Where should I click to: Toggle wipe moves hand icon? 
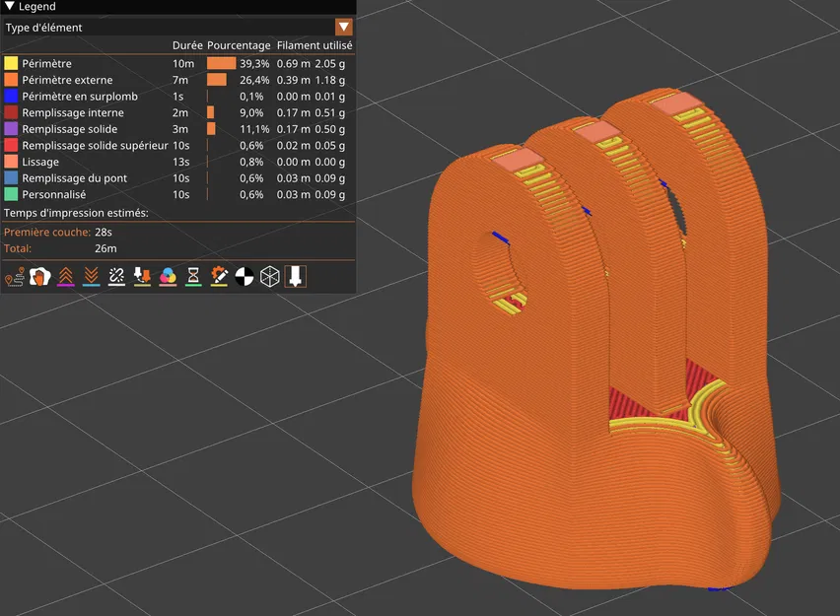[39, 276]
